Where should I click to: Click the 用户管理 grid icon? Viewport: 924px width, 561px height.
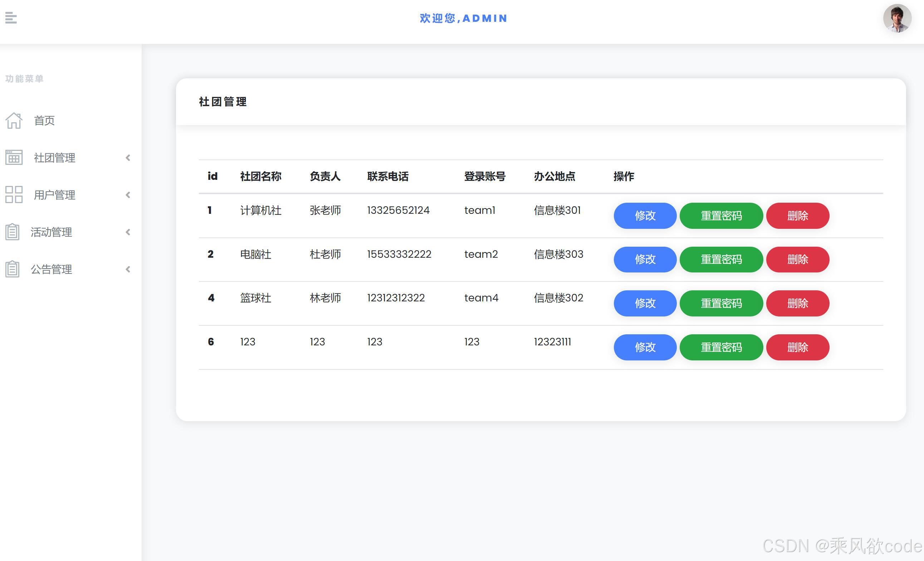pyautogui.click(x=14, y=195)
